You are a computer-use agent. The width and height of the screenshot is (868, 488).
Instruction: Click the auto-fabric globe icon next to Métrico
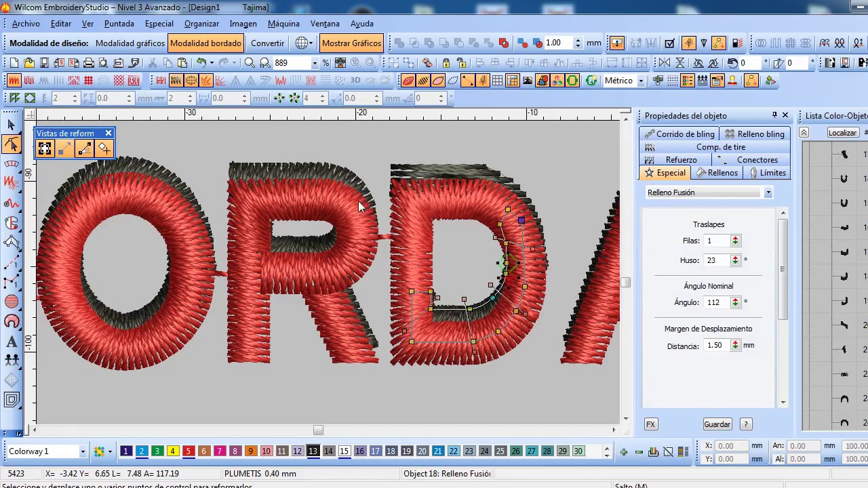pos(591,80)
